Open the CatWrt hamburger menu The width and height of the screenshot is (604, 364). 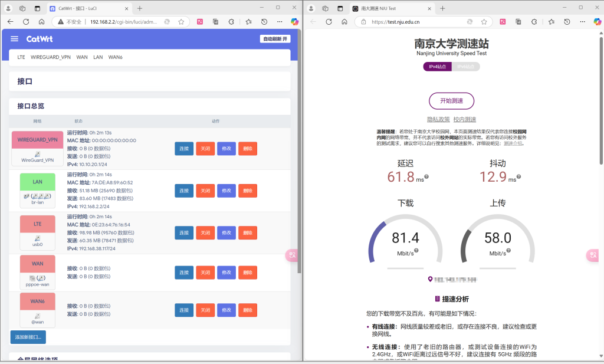[14, 39]
